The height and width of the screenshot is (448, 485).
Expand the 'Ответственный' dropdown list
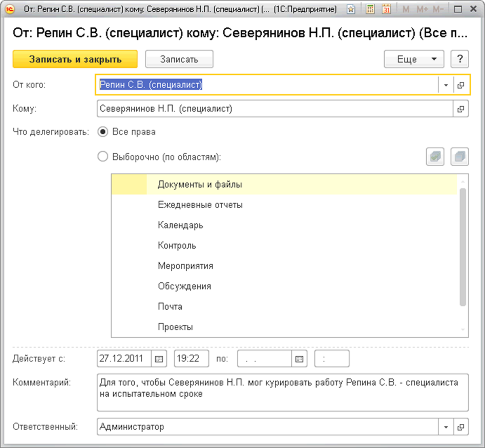coord(446,427)
